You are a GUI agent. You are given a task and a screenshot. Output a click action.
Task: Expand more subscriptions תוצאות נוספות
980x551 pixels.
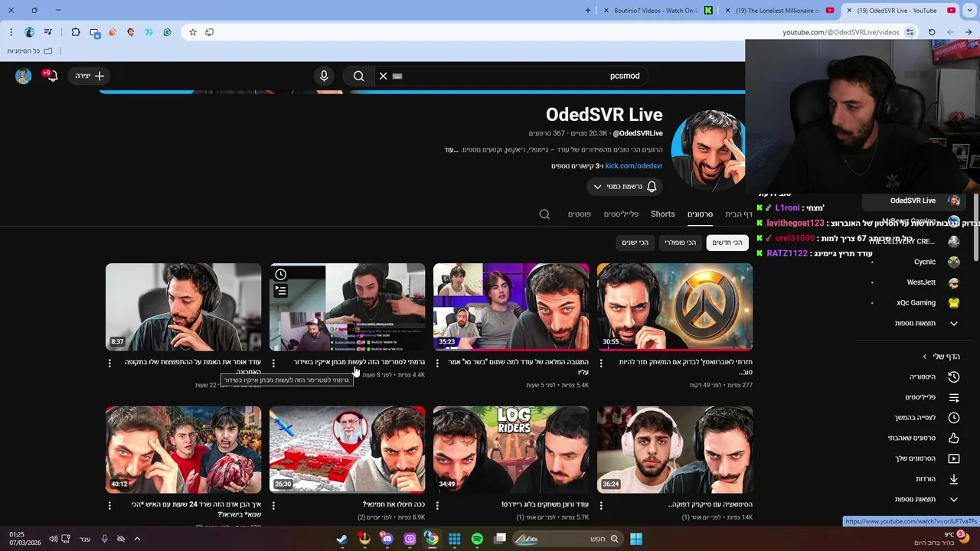tap(915, 324)
